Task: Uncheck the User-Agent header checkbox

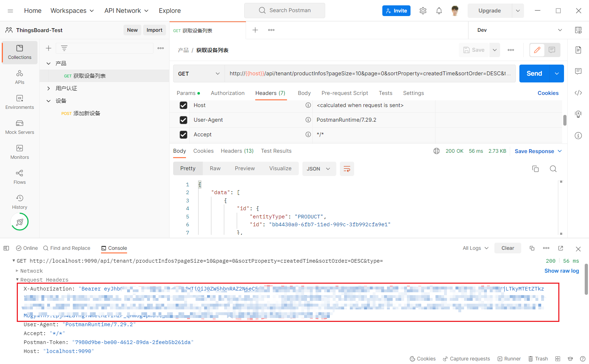Action: click(x=183, y=120)
